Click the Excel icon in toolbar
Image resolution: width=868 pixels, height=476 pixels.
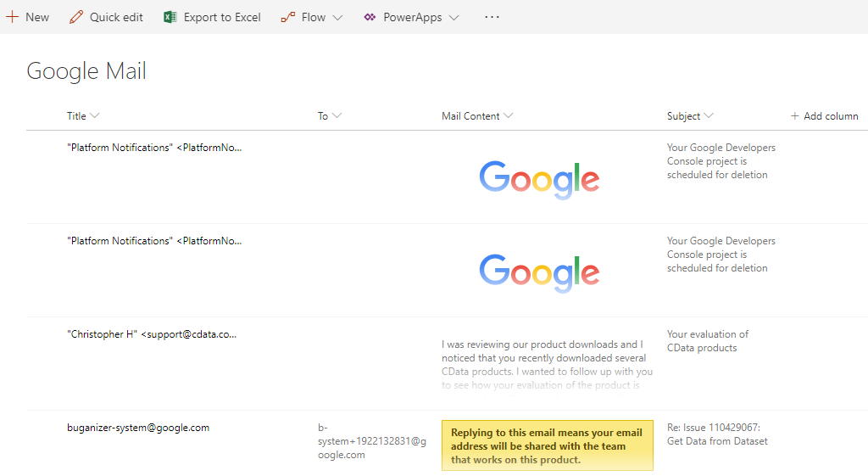(x=170, y=17)
